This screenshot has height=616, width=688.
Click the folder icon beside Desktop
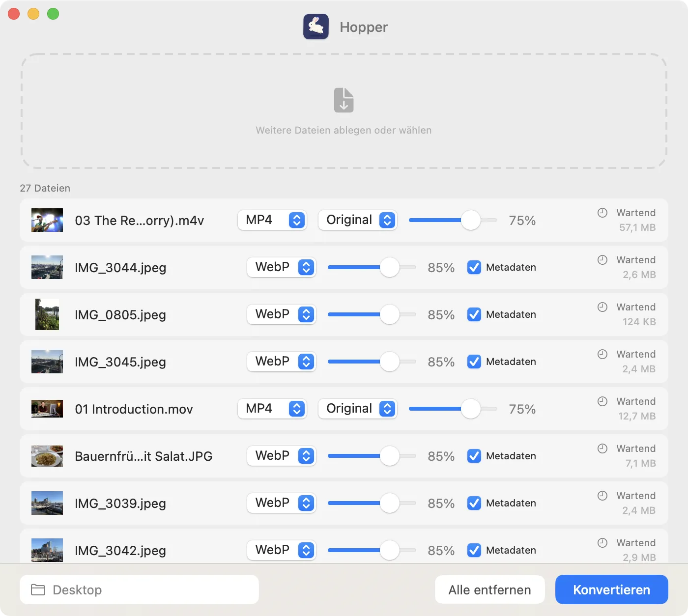(x=38, y=589)
